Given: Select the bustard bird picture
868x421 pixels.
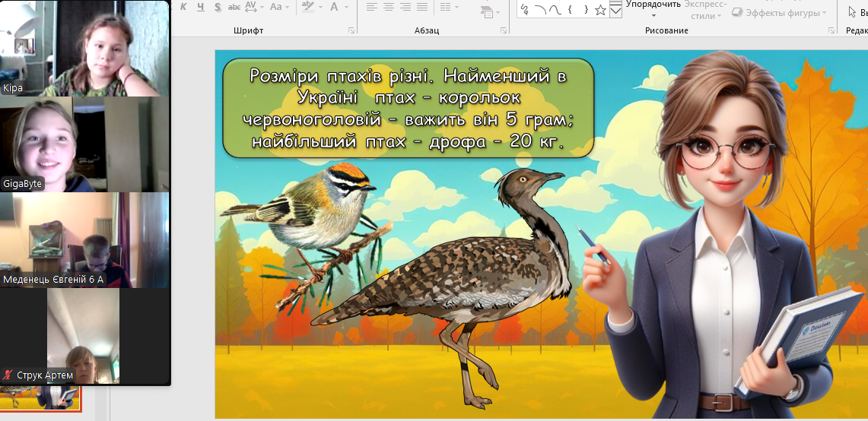Looking at the screenshot, I should [x=444, y=288].
